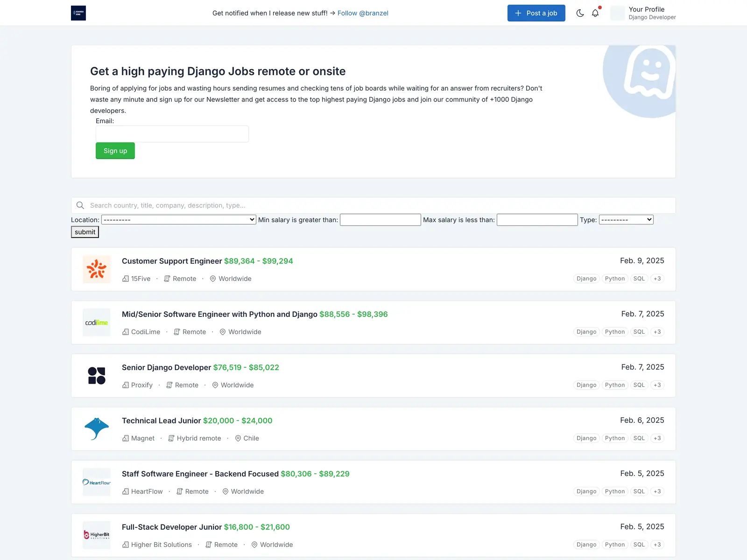Click the Django Jobs site logo
Screen dimensions: 747x560
click(x=78, y=13)
